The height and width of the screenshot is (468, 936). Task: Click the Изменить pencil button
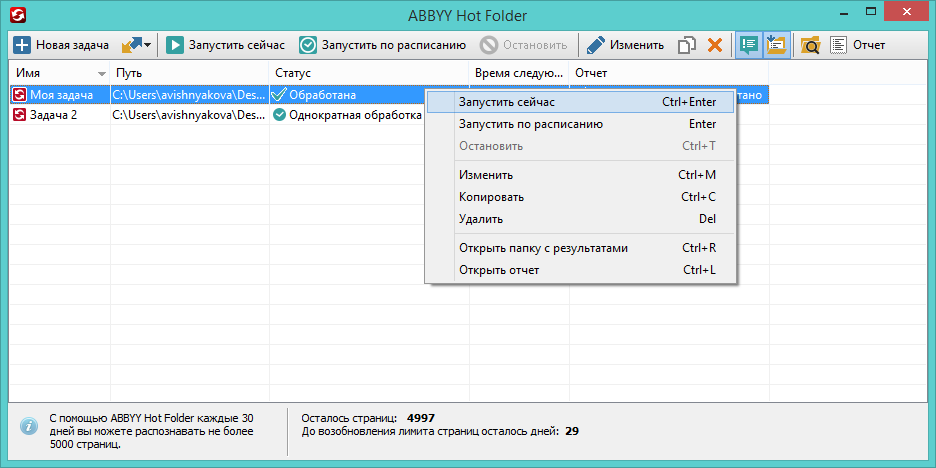625,45
